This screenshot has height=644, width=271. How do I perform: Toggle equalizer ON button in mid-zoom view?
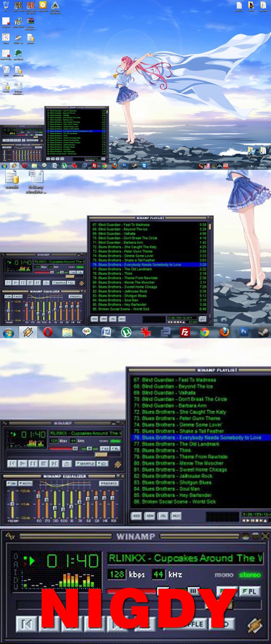pos(8,296)
